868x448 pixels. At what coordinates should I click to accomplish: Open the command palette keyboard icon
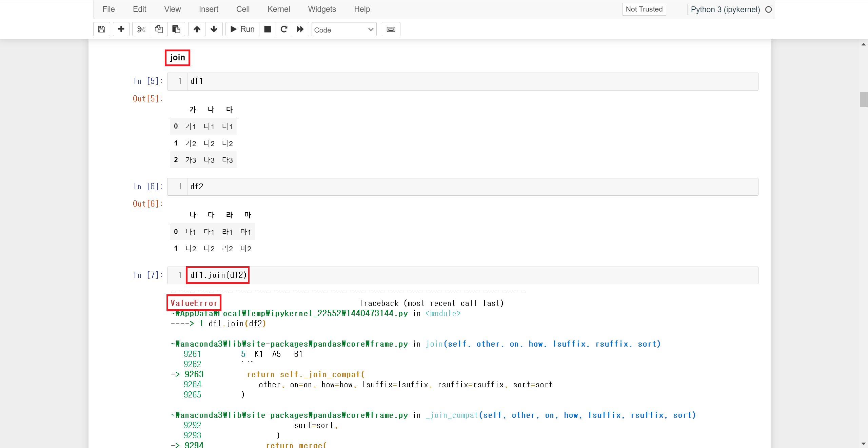coord(391,29)
